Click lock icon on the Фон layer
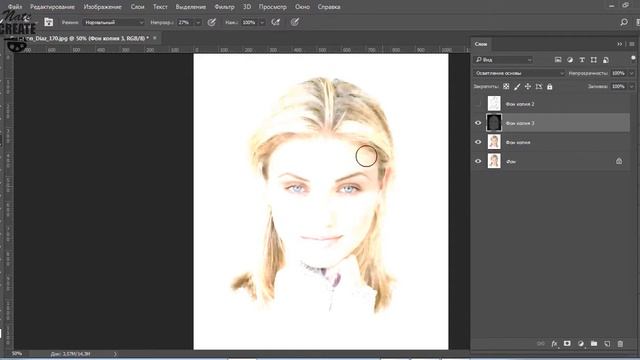Screen dimensions: 640x360 619,161
